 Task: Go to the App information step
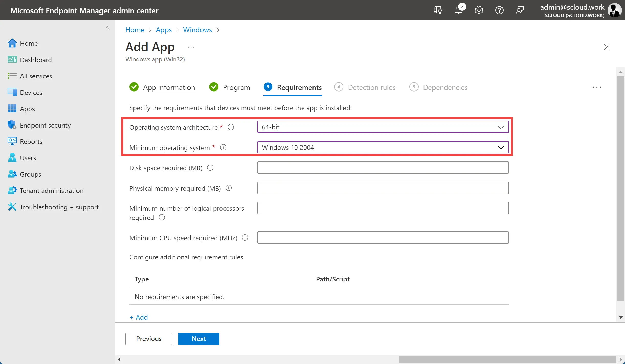162,87
